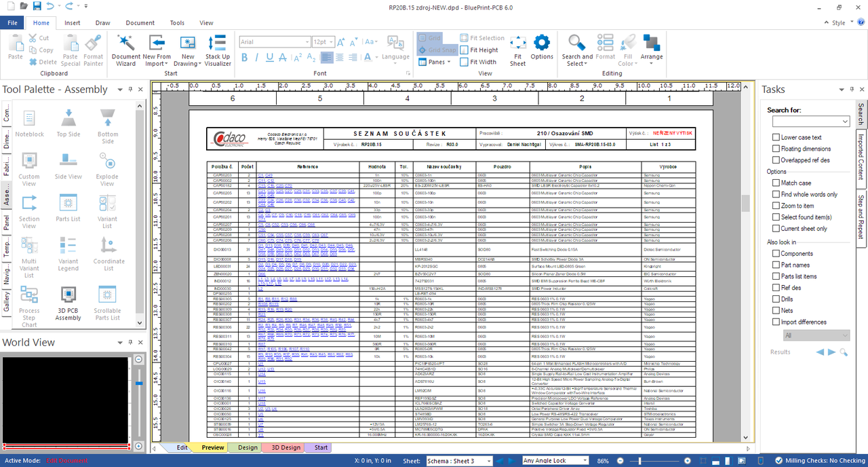This screenshot has height=467, width=868.
Task: Tick the Floating dimensions checkbox
Action: point(776,149)
